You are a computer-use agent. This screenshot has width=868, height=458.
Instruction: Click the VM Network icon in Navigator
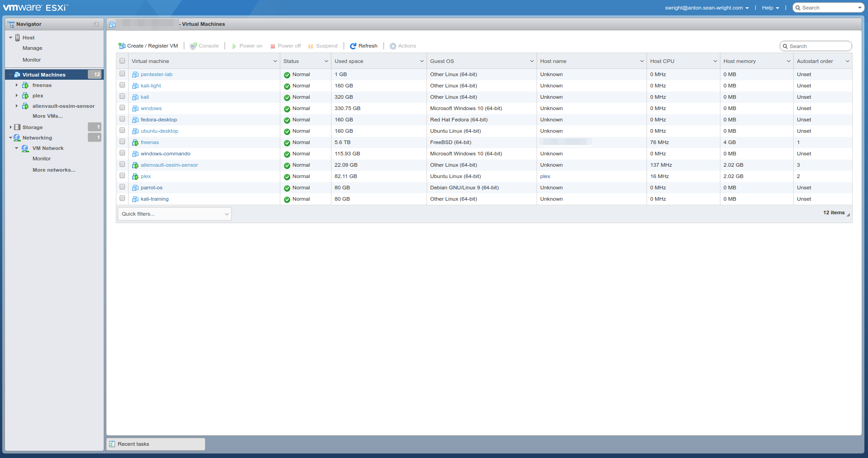coord(25,148)
